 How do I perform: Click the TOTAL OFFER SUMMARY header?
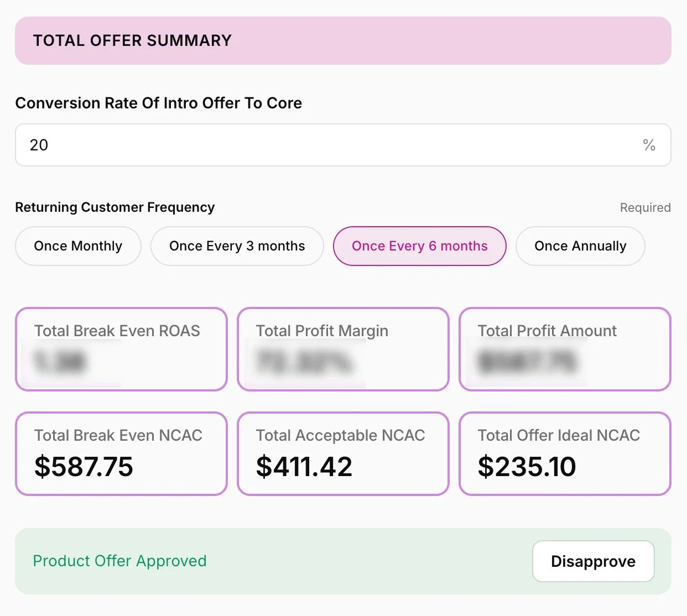click(x=132, y=40)
